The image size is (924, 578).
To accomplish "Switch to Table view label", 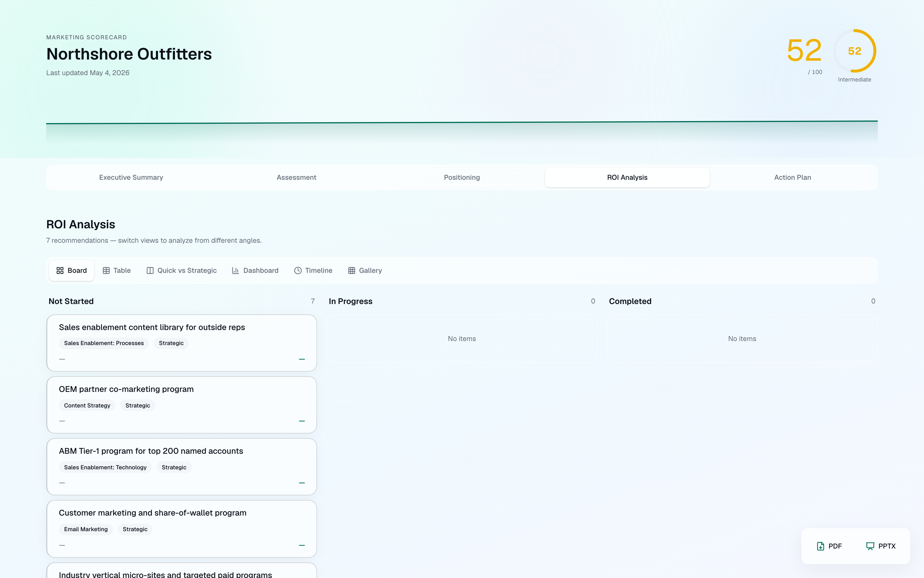I will (x=122, y=271).
